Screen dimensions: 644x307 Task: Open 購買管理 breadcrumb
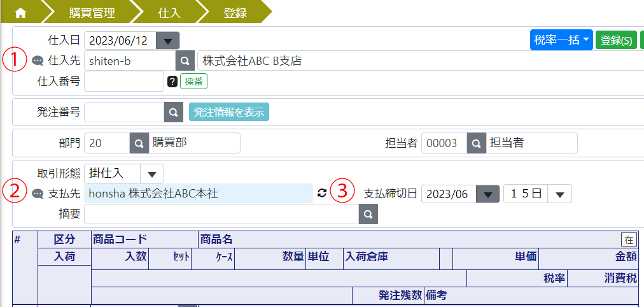click(92, 13)
